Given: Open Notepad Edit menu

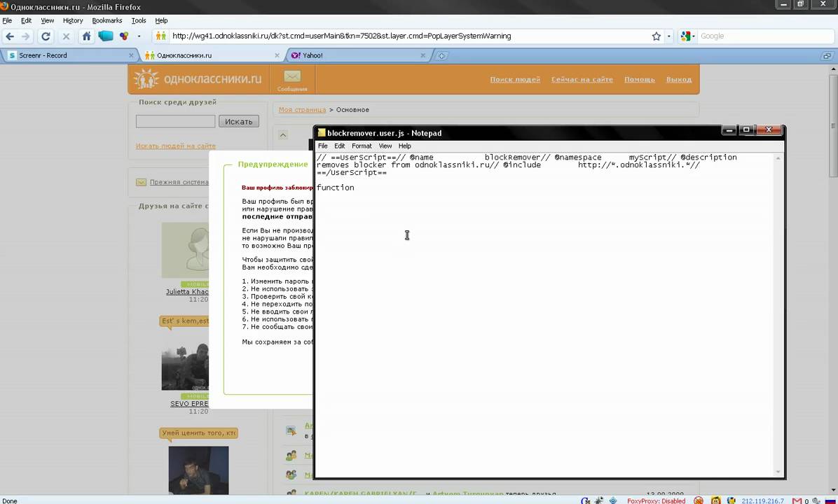Looking at the screenshot, I should click(x=339, y=146).
